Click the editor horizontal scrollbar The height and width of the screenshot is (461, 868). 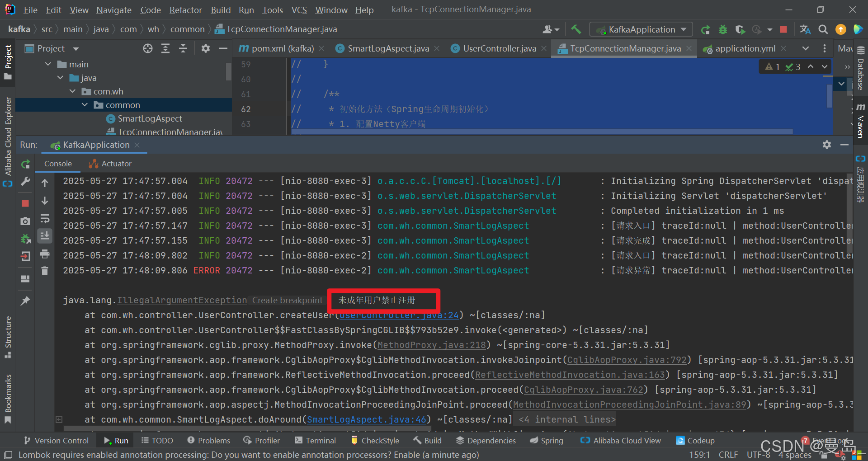[542, 132]
